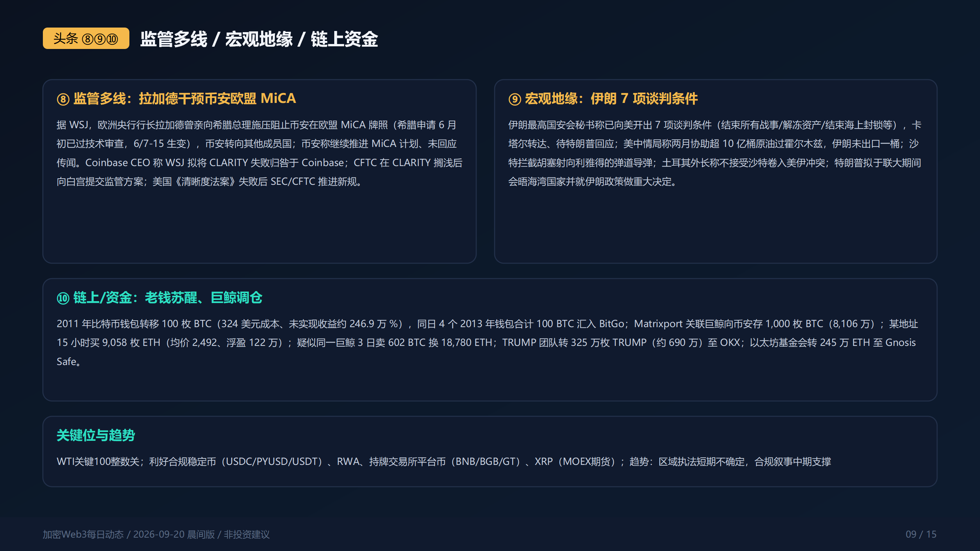Click the footer date 2026-09-20 晨间版
Image resolution: width=980 pixels, height=551 pixels.
(174, 535)
